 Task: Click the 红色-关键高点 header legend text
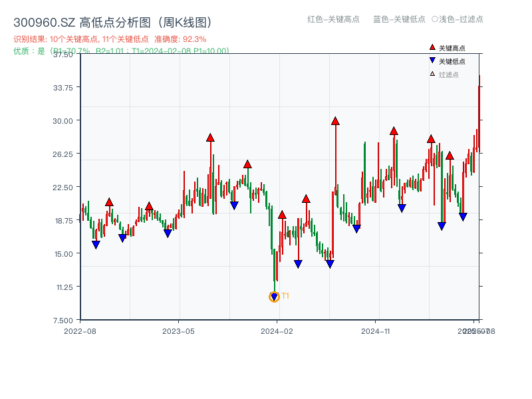point(333,19)
